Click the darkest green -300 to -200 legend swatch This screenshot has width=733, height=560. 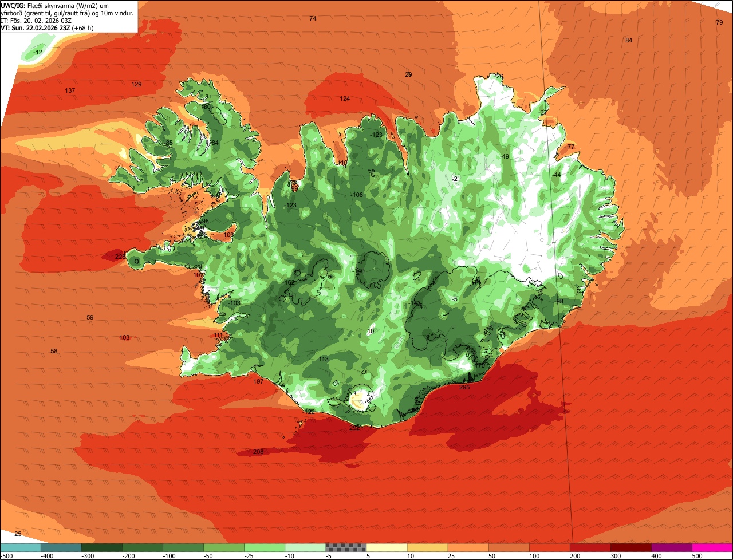[x=101, y=547]
